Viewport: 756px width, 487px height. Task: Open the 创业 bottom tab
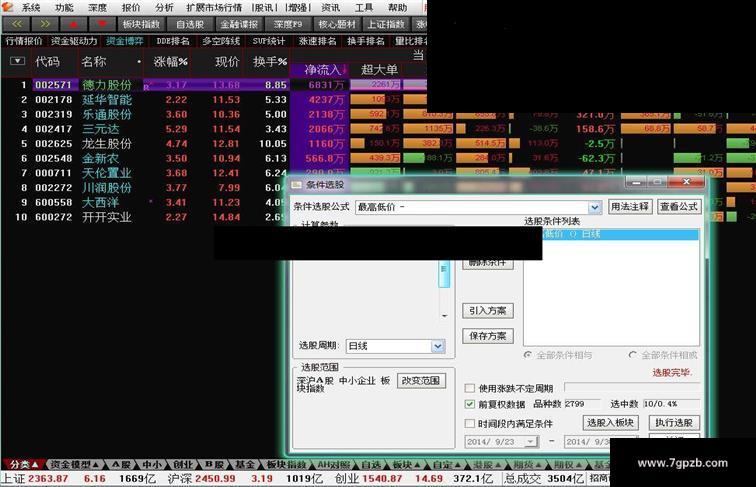point(182,464)
